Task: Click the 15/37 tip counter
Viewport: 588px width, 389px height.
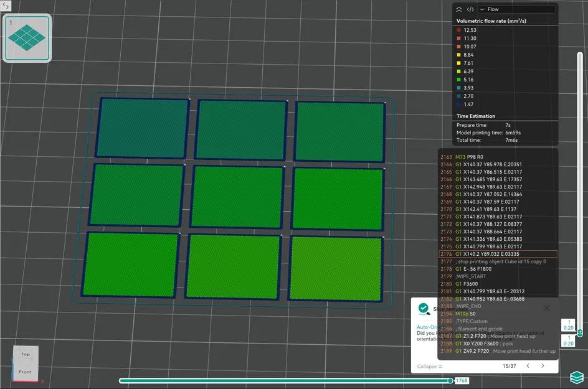Action: (x=510, y=366)
